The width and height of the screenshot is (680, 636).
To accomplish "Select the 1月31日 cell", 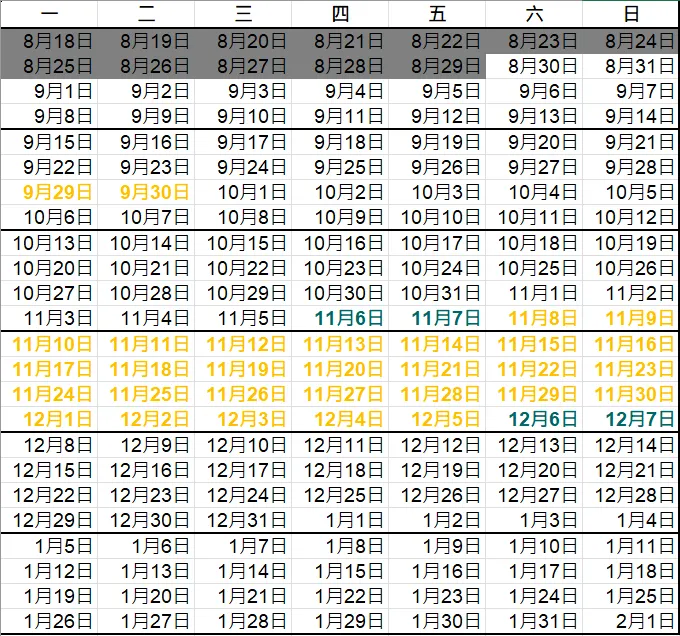I will pyautogui.click(x=534, y=621).
